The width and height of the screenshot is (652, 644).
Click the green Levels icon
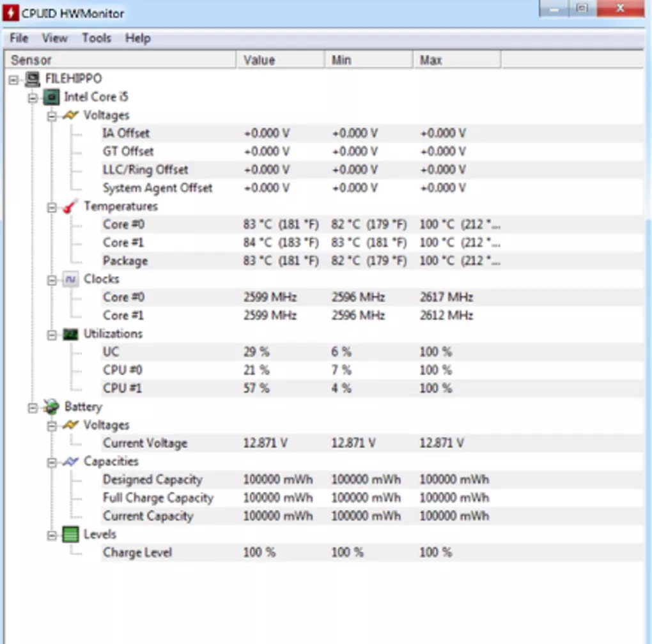click(70, 534)
